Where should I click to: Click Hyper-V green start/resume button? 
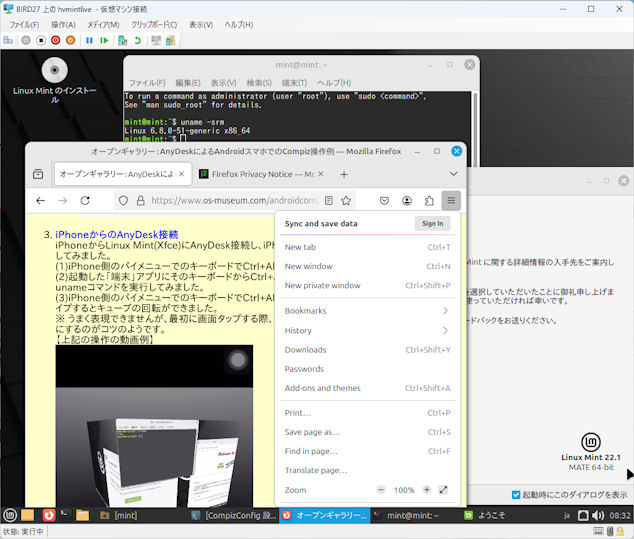pos(104,40)
